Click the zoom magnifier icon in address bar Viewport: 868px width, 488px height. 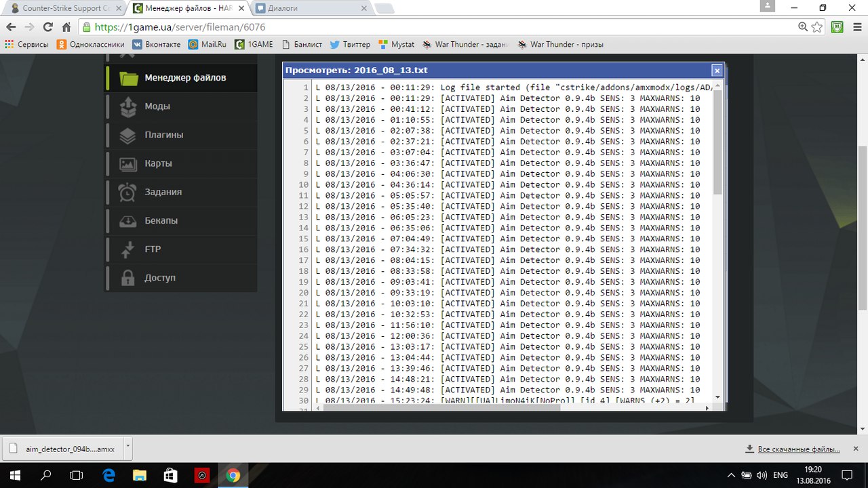[x=803, y=27]
